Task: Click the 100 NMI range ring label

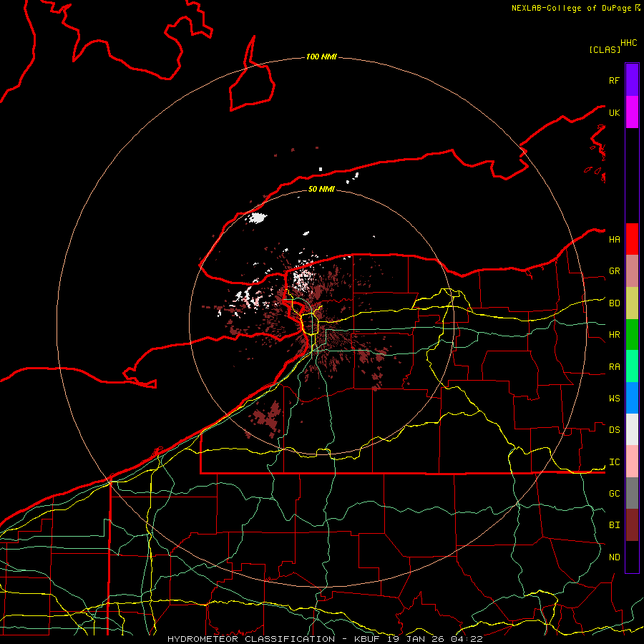Action: [321, 57]
